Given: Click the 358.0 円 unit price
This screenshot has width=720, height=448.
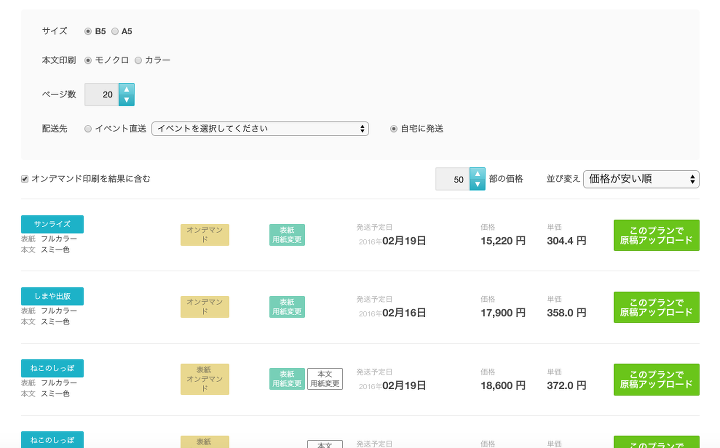Looking at the screenshot, I should coord(566,313).
